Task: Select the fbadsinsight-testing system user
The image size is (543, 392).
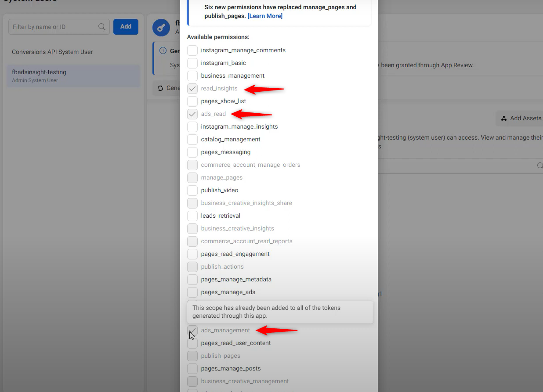Action: click(x=73, y=76)
